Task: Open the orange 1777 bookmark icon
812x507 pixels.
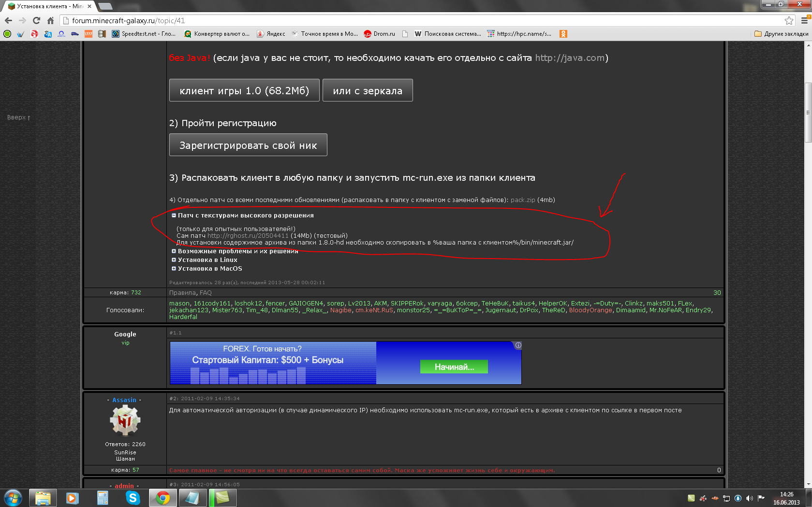Action: (x=89, y=34)
